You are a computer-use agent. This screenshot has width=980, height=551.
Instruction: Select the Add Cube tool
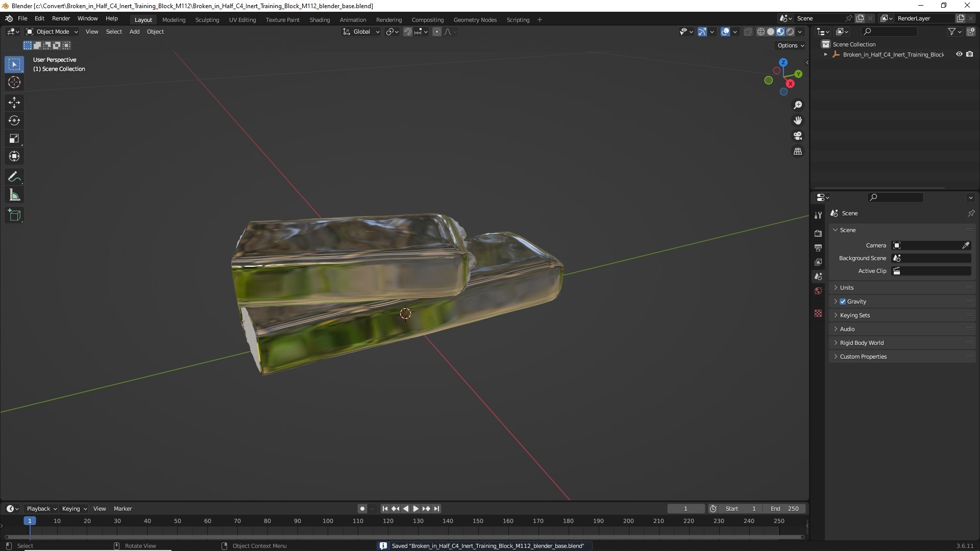click(x=14, y=215)
